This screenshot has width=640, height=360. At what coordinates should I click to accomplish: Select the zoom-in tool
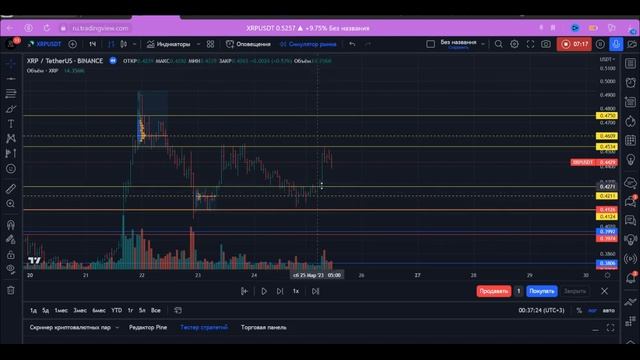11,204
